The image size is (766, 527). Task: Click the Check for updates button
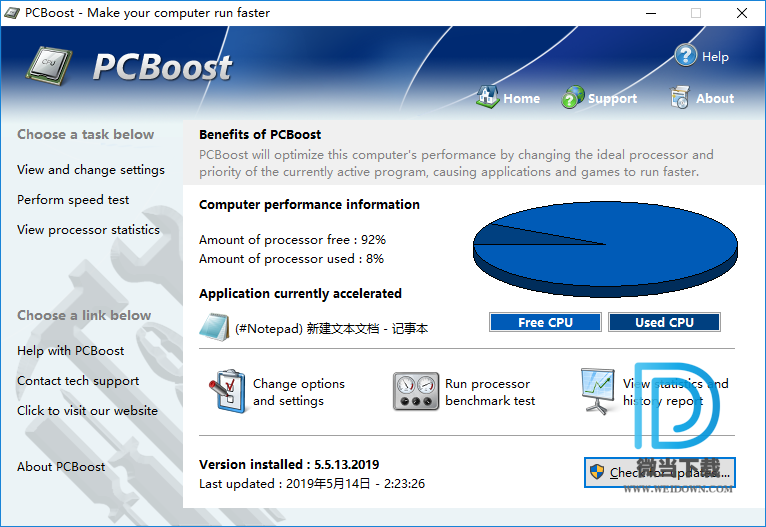pos(660,472)
